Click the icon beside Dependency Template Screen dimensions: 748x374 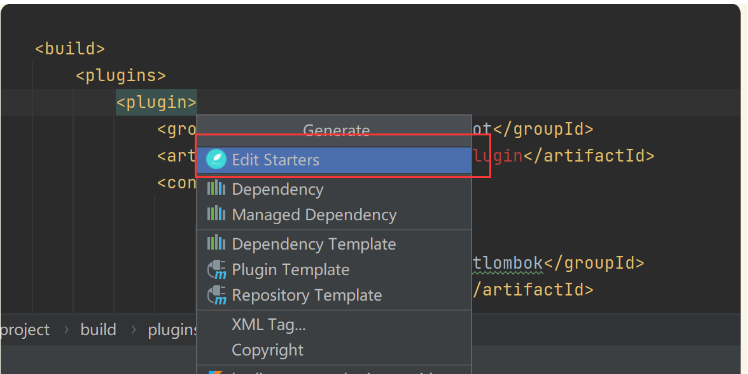coord(216,243)
